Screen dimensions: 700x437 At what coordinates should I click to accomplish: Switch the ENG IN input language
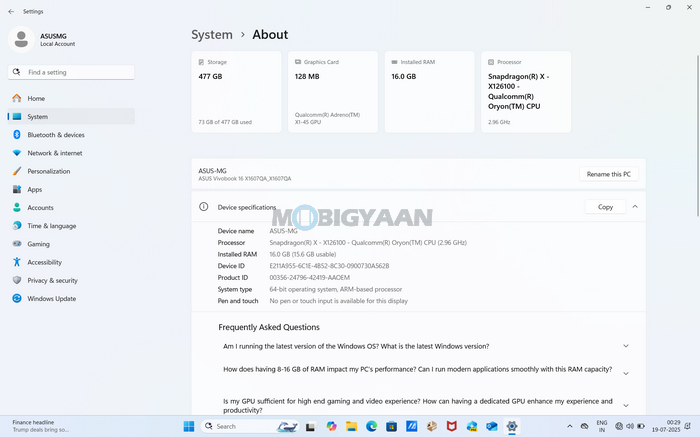pos(602,426)
